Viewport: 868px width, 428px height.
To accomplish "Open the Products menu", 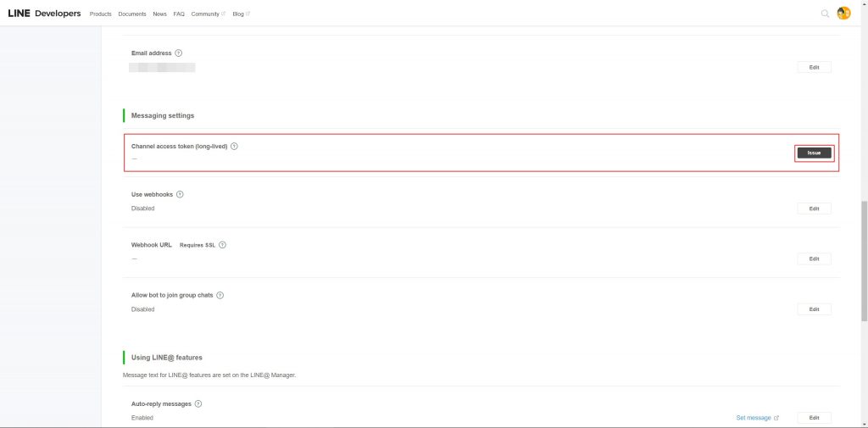I will coord(101,14).
